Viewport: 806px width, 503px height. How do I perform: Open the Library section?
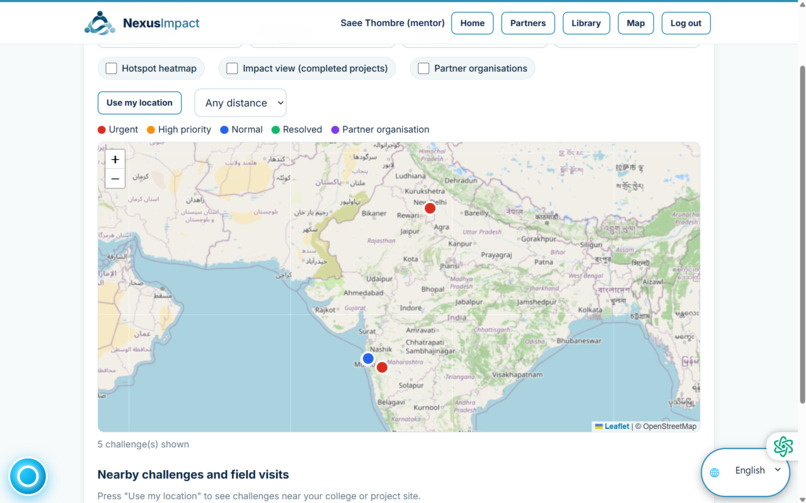coord(586,23)
